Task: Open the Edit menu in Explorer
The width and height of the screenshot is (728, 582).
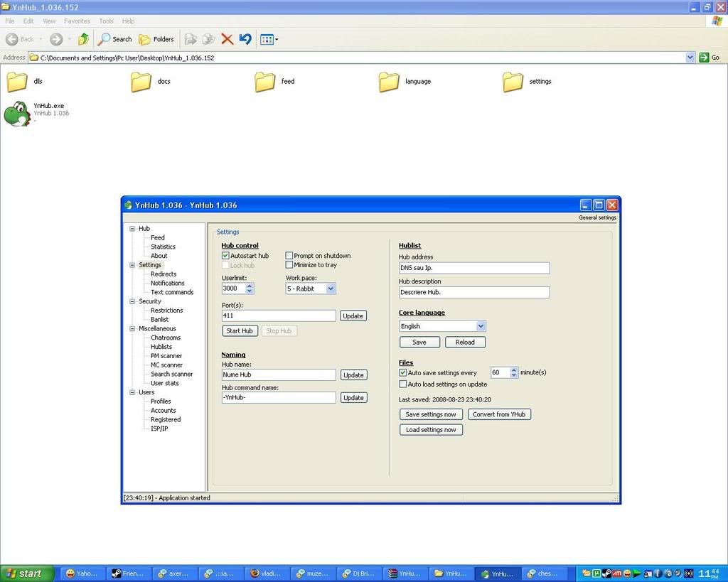Action: pos(28,21)
